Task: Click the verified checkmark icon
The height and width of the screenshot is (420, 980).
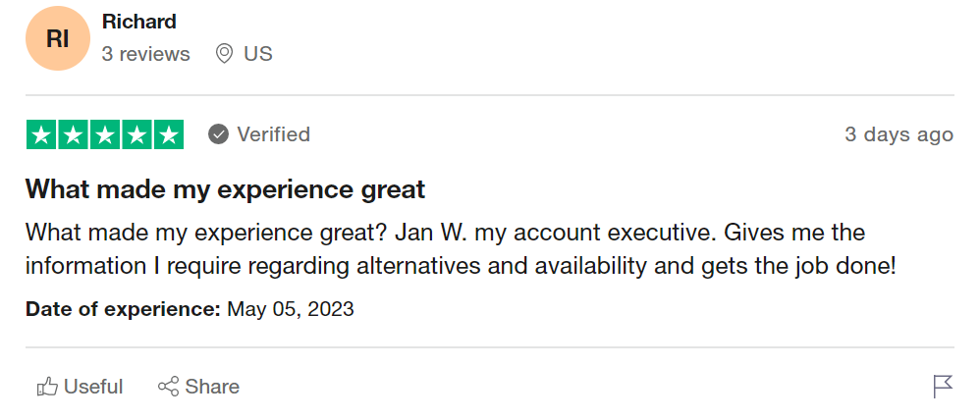Action: [218, 134]
